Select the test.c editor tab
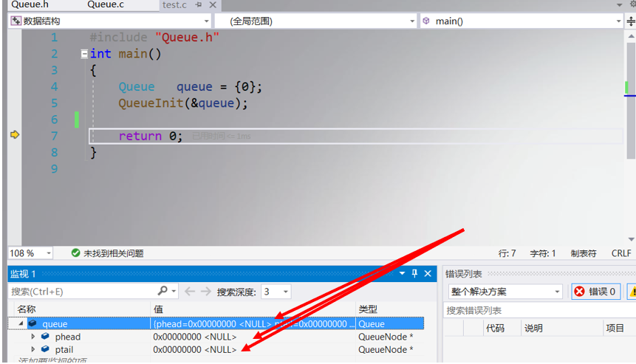The width and height of the screenshot is (636, 364). click(x=174, y=5)
